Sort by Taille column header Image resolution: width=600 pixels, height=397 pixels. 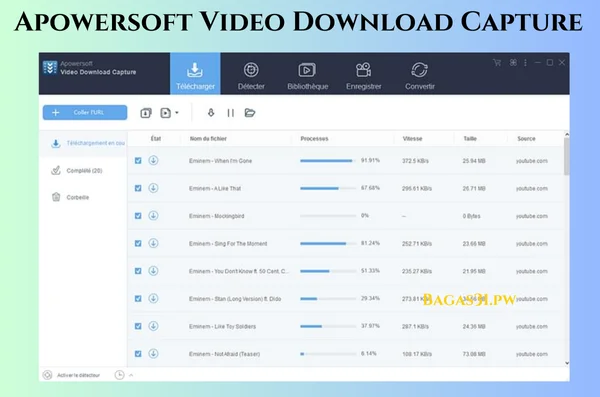coord(470,139)
